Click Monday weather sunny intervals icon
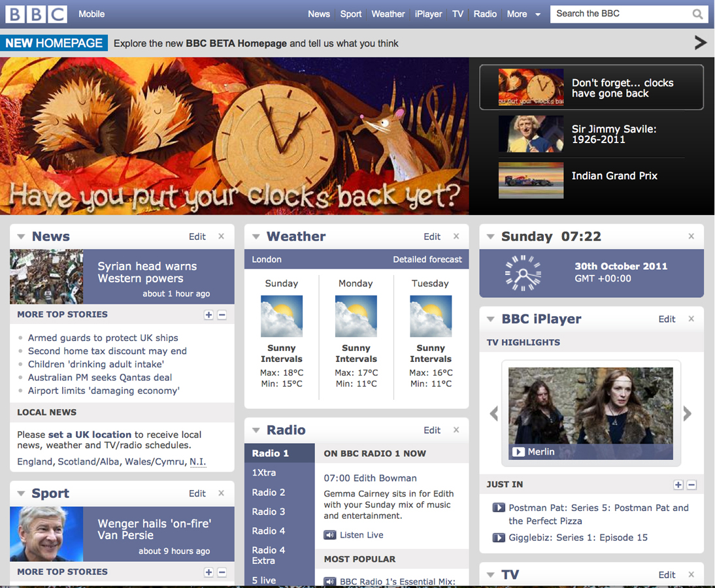The height and width of the screenshot is (588, 715). point(356,316)
